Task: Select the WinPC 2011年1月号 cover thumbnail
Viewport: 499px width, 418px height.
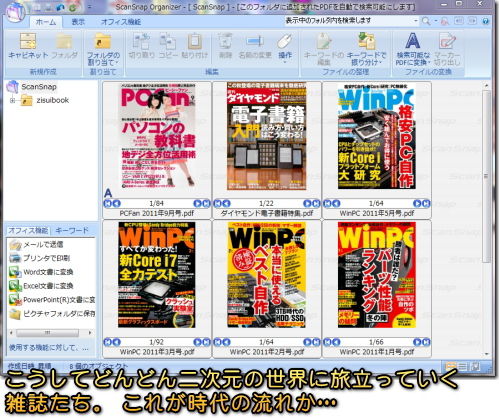Action: [x=377, y=275]
